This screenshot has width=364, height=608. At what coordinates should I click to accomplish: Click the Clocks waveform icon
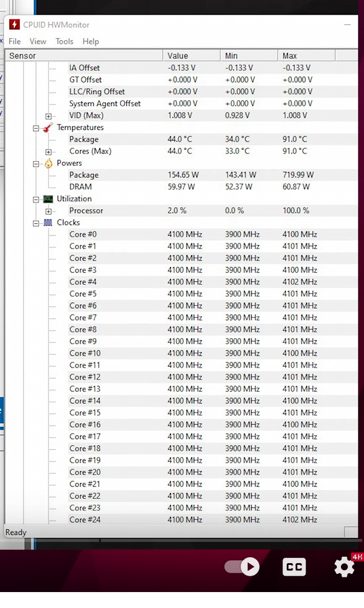48,223
